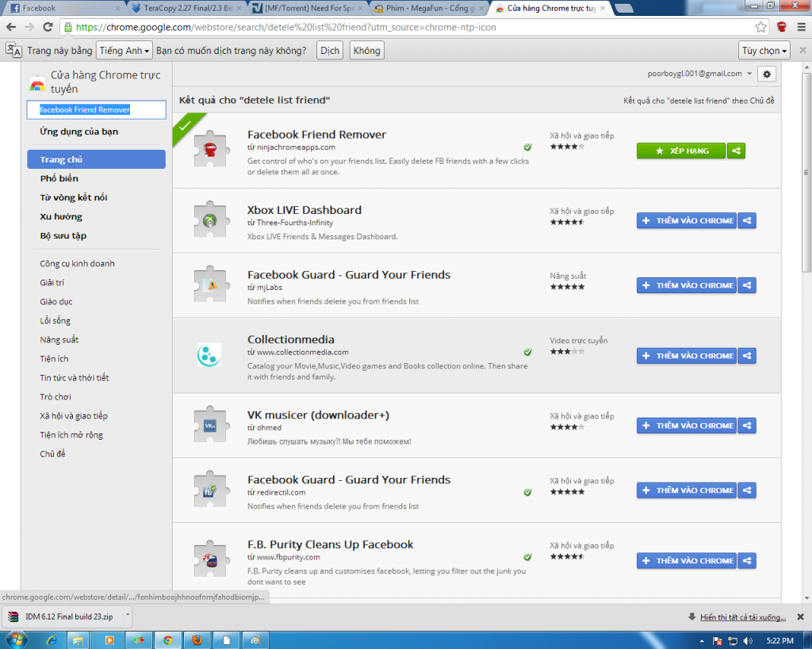
Task: Open Firefox from the taskbar
Action: click(x=197, y=640)
